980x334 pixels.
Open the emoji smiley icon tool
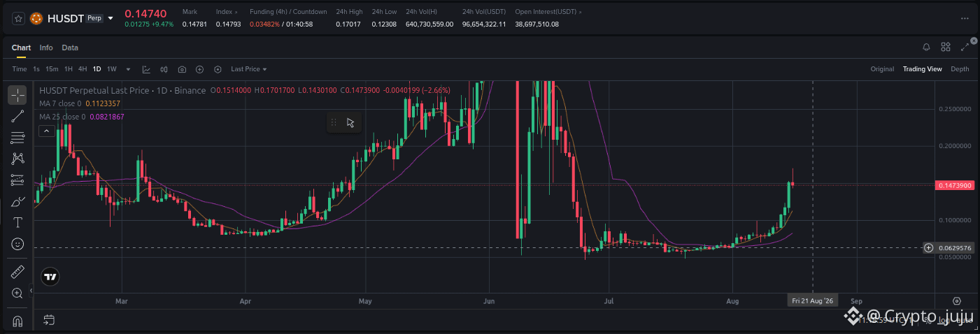point(17,244)
